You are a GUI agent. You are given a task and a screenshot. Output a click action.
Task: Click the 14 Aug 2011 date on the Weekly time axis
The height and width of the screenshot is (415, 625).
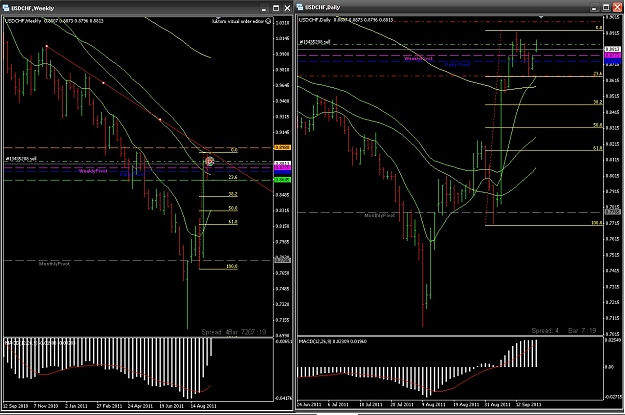(203, 406)
